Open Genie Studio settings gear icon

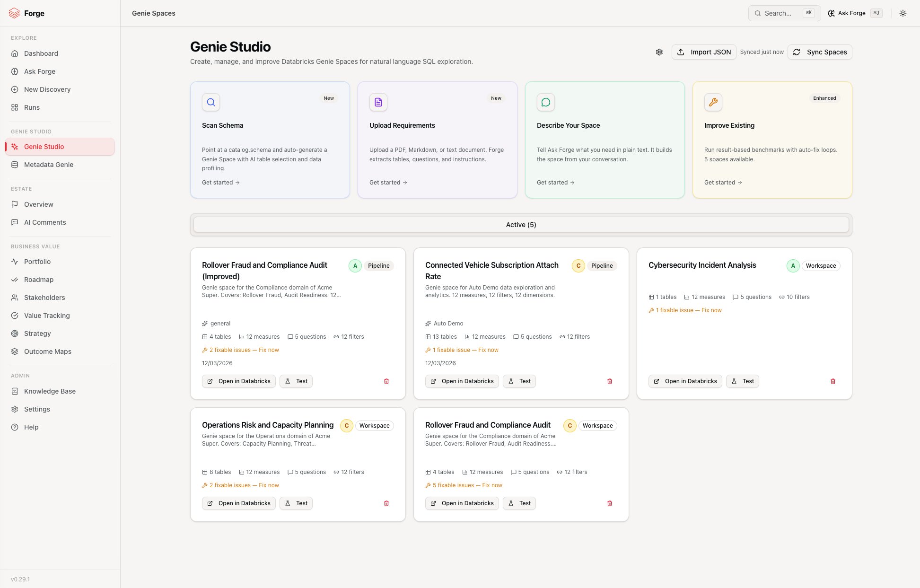(659, 52)
